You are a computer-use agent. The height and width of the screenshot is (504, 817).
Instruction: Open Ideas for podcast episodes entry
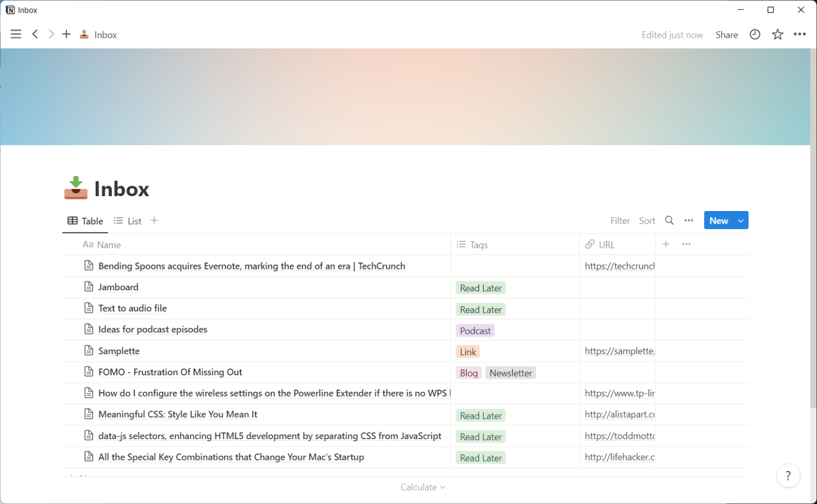(153, 330)
